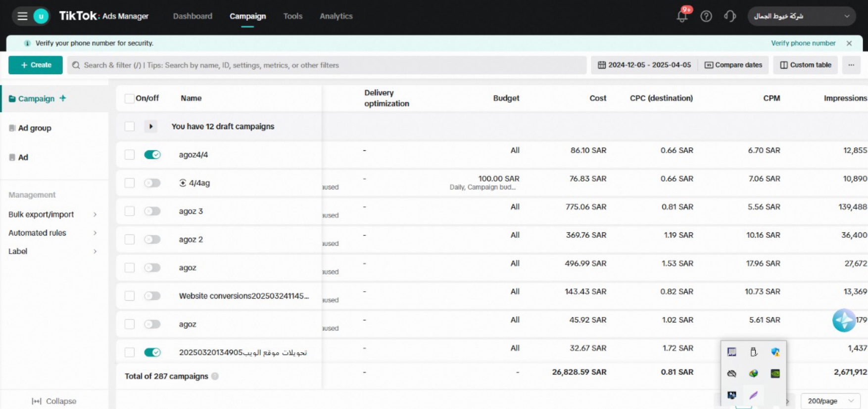The width and height of the screenshot is (868, 409).
Task: Go to the Dashboard tab
Action: (x=193, y=16)
